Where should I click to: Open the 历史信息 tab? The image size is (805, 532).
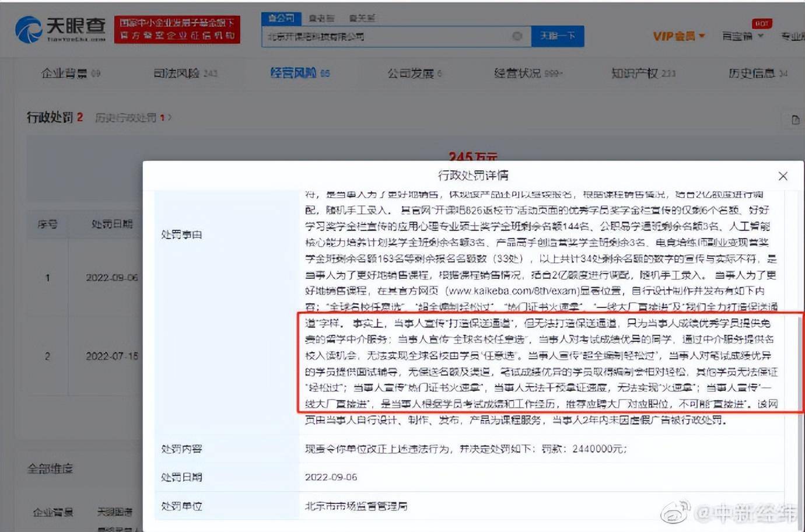coord(757,73)
